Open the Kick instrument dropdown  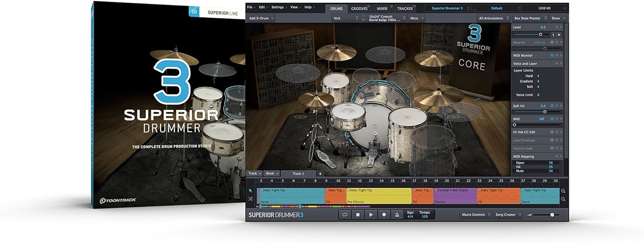click(x=346, y=18)
